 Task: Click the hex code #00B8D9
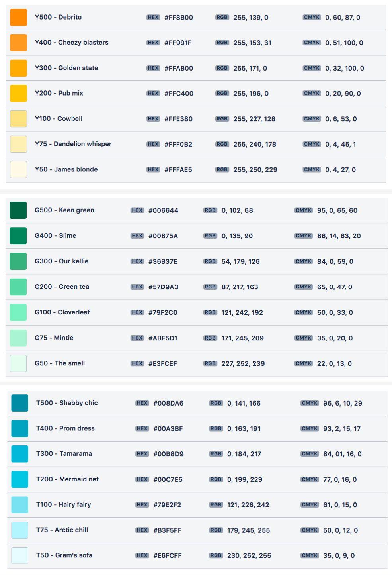click(x=168, y=454)
